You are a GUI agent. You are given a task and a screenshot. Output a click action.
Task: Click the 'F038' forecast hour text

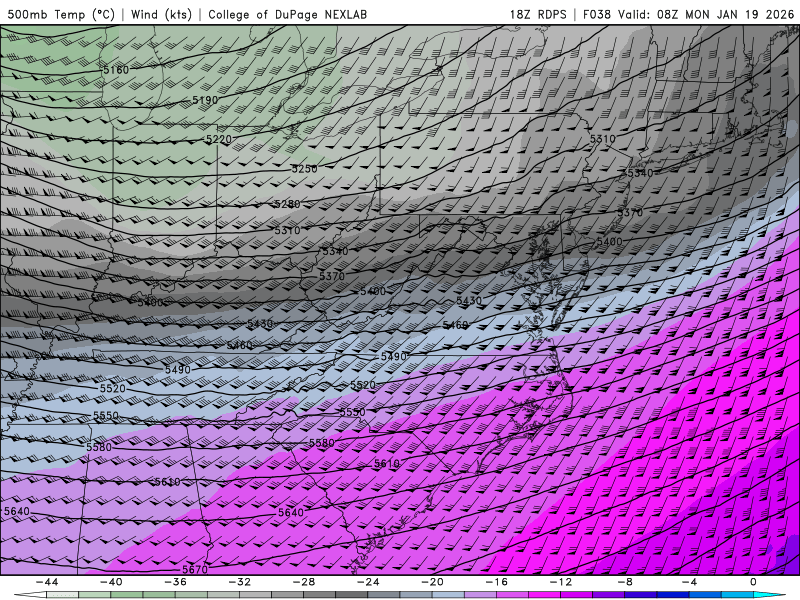point(597,15)
